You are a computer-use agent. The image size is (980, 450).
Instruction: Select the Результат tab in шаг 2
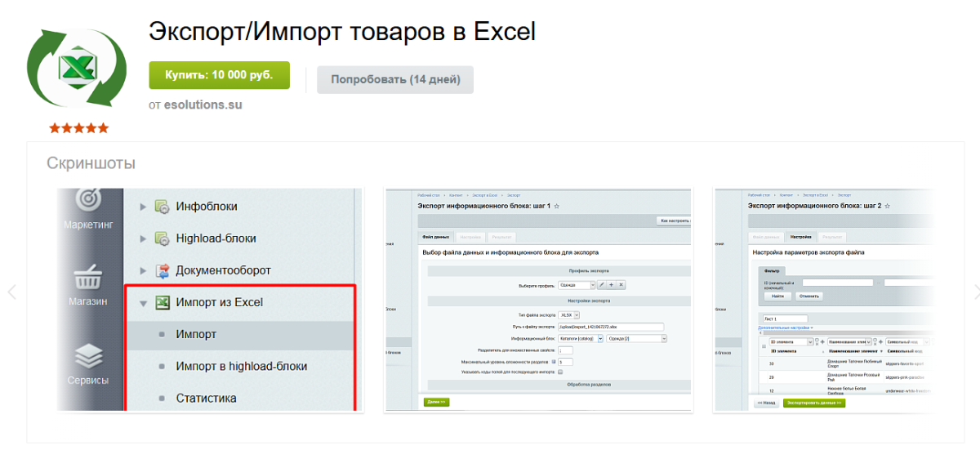click(832, 237)
